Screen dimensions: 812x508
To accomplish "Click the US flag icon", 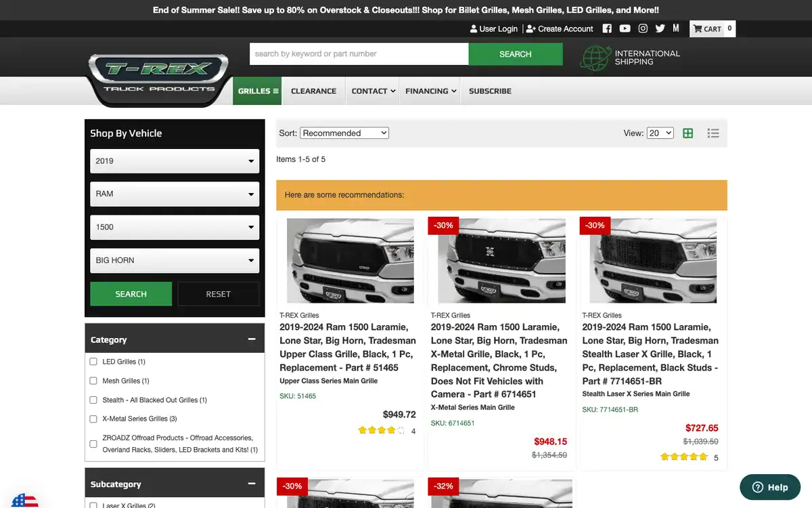I will pos(25,501).
